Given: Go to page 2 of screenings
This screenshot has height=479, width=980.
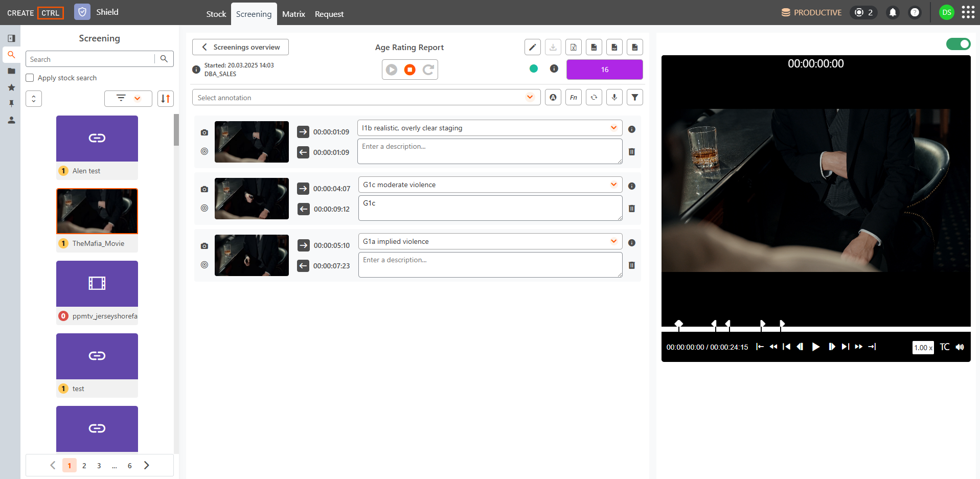Looking at the screenshot, I should [84, 465].
